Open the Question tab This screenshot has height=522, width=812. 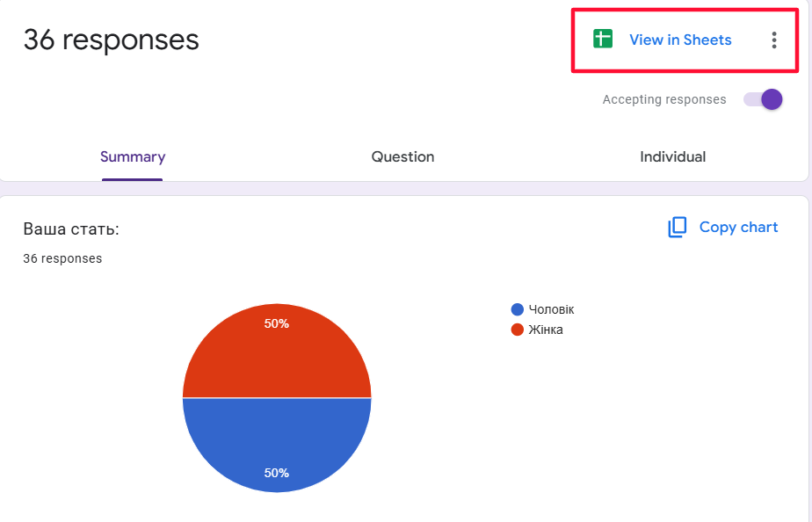click(402, 157)
